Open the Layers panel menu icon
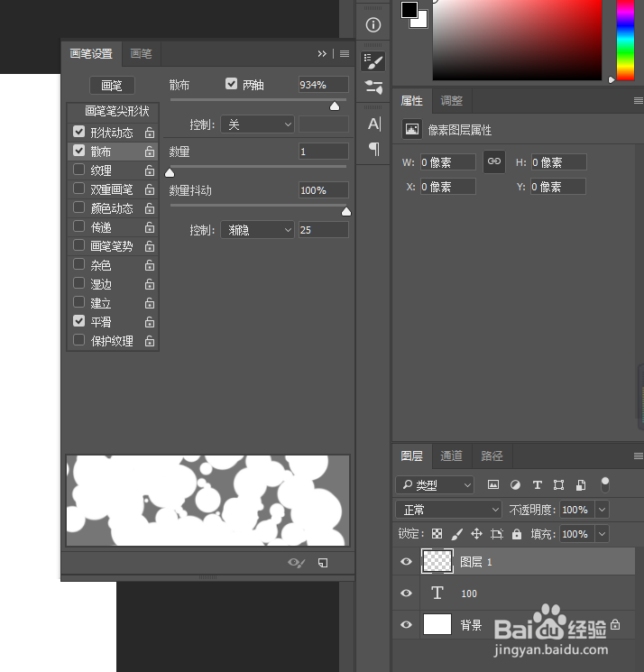The width and height of the screenshot is (644, 672). click(x=639, y=456)
